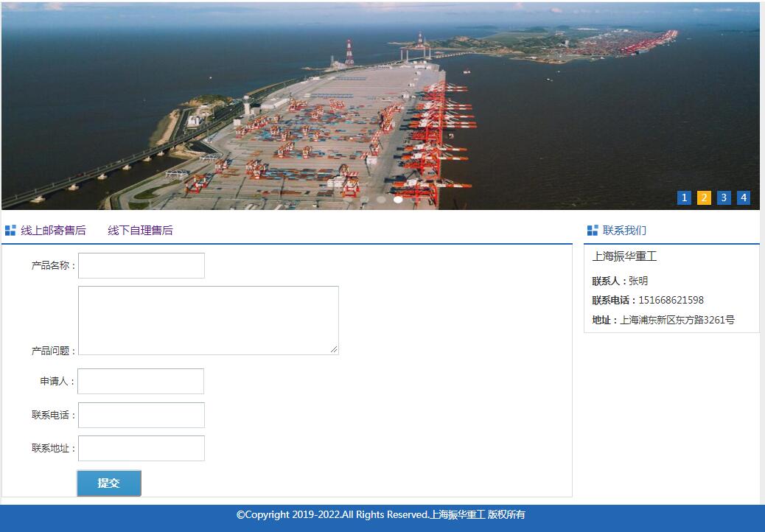Click the white active carousel dot
Screen dimensions: 765x532
click(398, 200)
